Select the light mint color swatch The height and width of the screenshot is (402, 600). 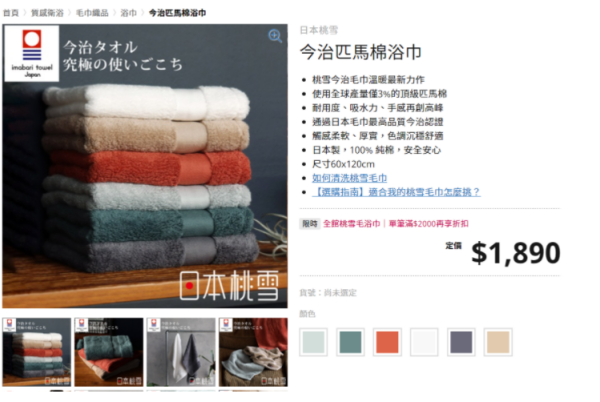pyautogui.click(x=313, y=342)
